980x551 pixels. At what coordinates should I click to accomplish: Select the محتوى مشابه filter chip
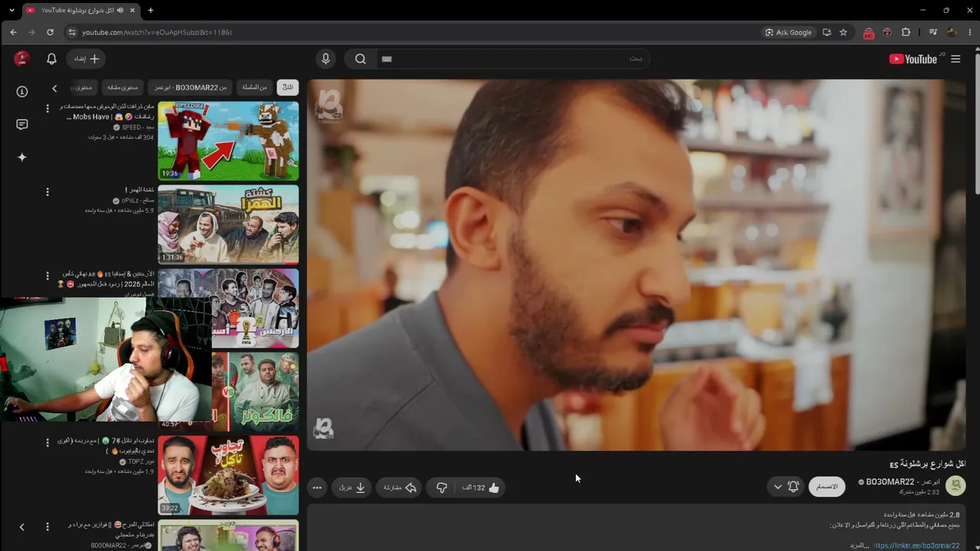click(122, 87)
